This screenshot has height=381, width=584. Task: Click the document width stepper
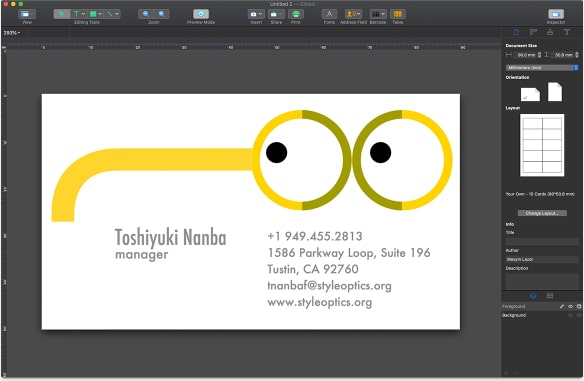click(x=539, y=55)
